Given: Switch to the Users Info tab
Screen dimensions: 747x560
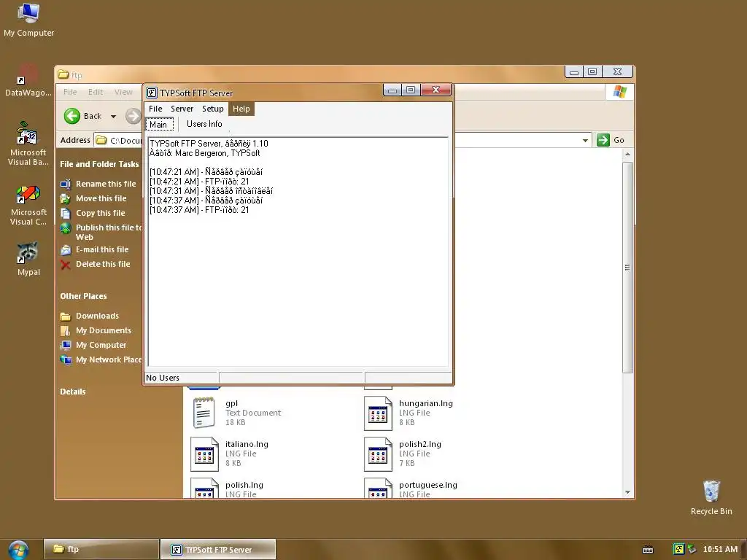Looking at the screenshot, I should pos(204,124).
